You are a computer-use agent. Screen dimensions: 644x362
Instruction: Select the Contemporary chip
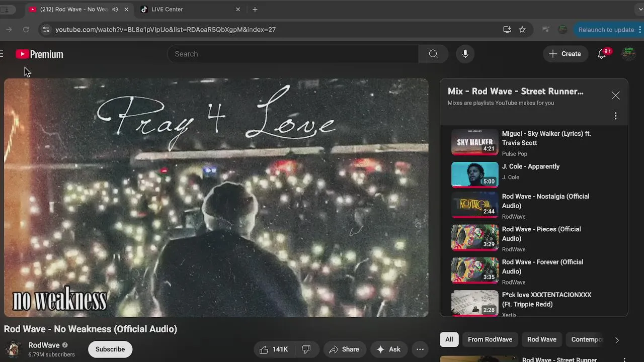[586, 339]
